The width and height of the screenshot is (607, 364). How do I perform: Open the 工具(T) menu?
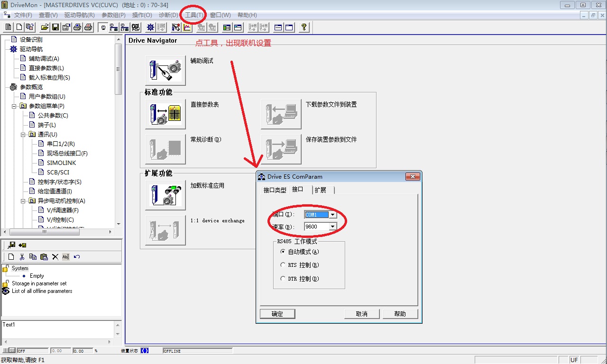pyautogui.click(x=194, y=15)
